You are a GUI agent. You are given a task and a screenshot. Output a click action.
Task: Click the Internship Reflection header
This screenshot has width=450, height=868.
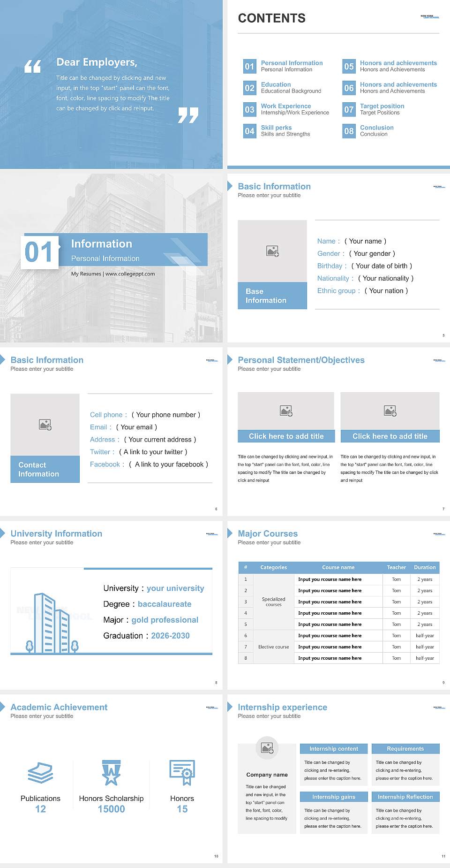405,797
